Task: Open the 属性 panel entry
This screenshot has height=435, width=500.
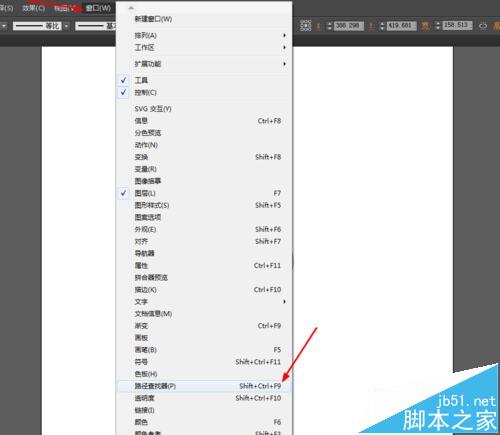Action: click(x=204, y=266)
